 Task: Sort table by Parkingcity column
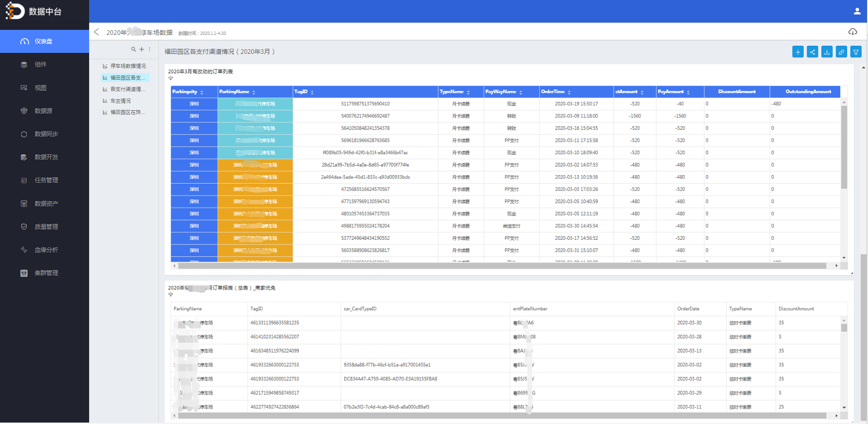[202, 92]
